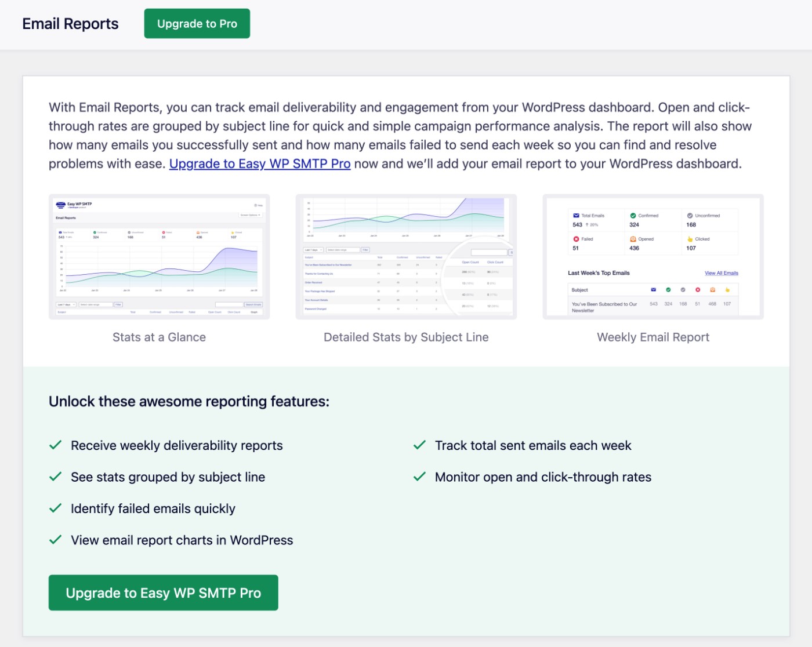Select the Receive weekly deliverability reports text
The image size is (812, 647).
(177, 445)
